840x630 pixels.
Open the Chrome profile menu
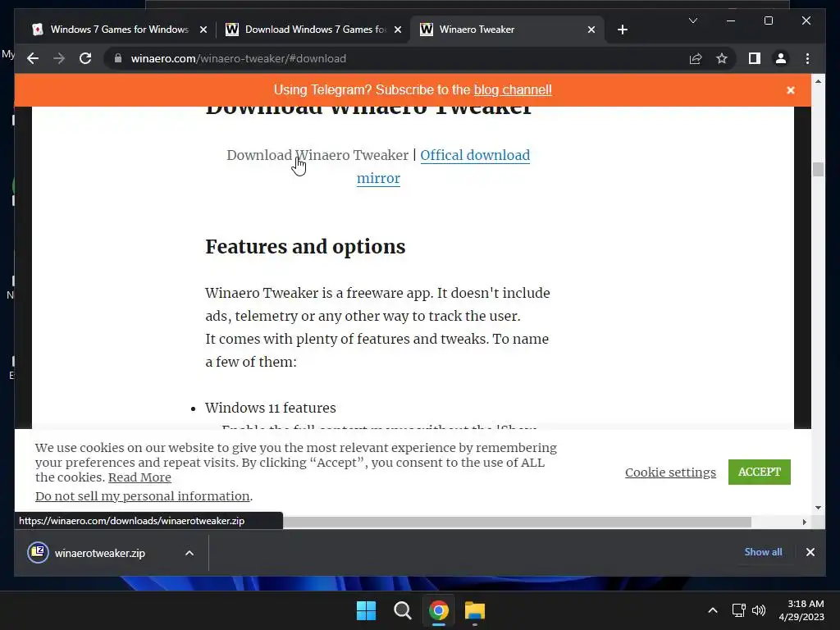pos(781,58)
